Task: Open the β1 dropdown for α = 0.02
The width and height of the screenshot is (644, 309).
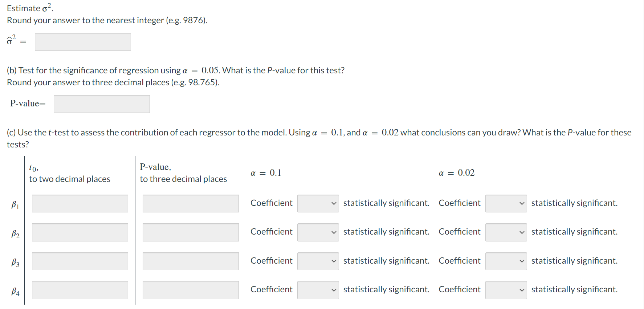Action: click(x=506, y=203)
